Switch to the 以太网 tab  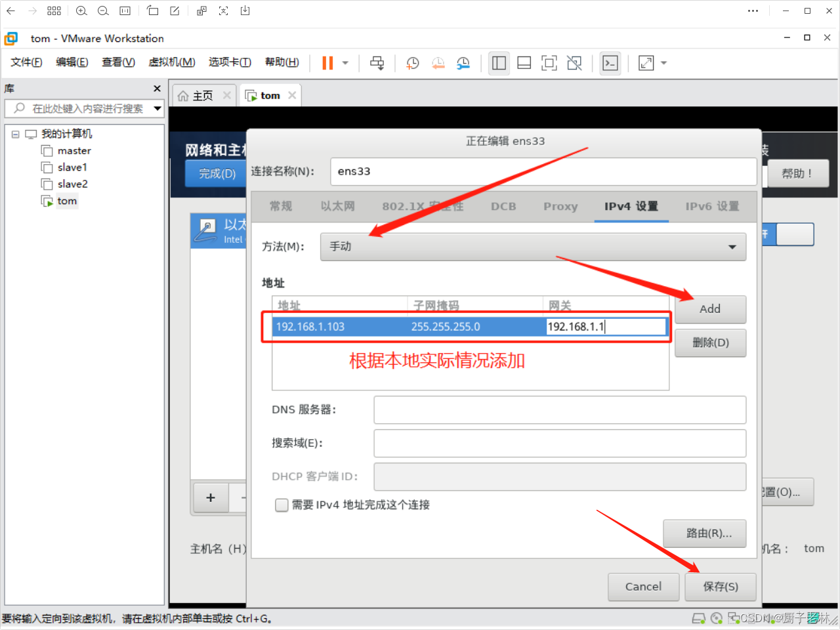(337, 206)
